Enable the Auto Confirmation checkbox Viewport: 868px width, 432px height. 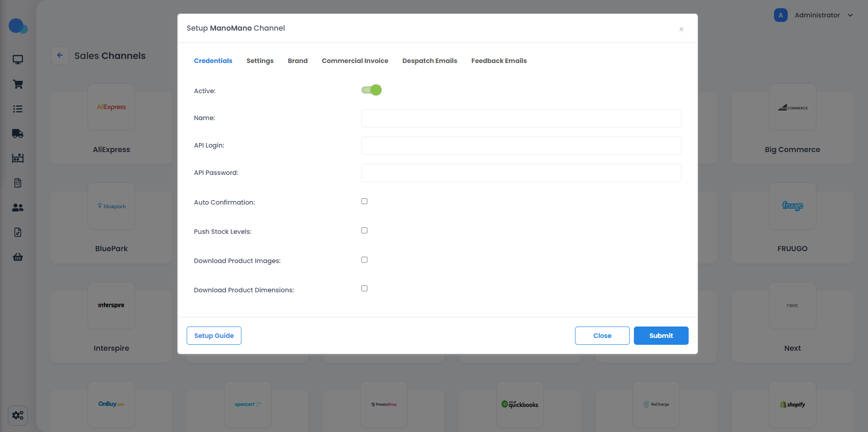click(x=364, y=201)
